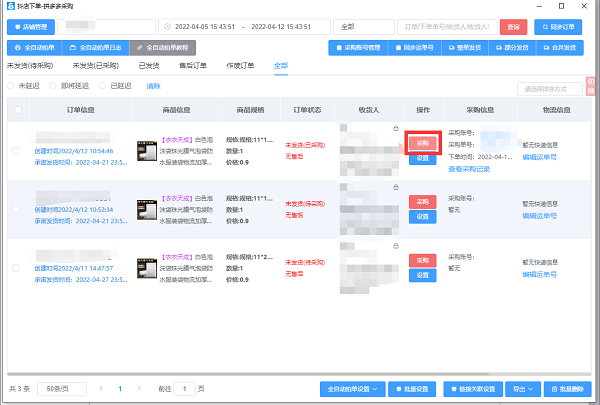The height and width of the screenshot is (405, 600).
Task: Click 采购 for the 14:47:57 order
Action: pyautogui.click(x=423, y=260)
